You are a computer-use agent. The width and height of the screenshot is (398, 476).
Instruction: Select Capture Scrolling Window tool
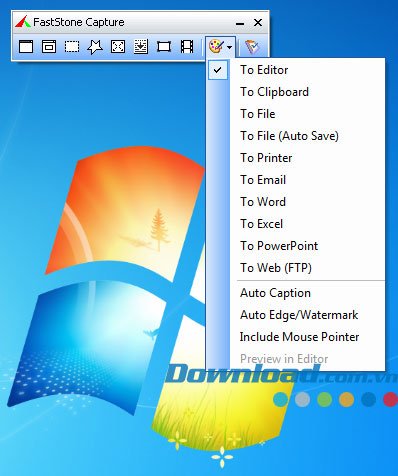tap(141, 47)
